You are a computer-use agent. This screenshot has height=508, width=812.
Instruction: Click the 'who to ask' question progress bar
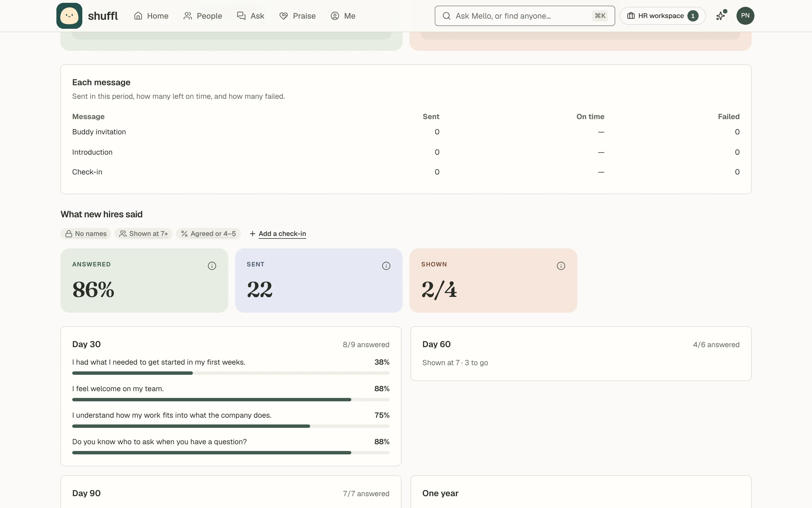click(231, 453)
